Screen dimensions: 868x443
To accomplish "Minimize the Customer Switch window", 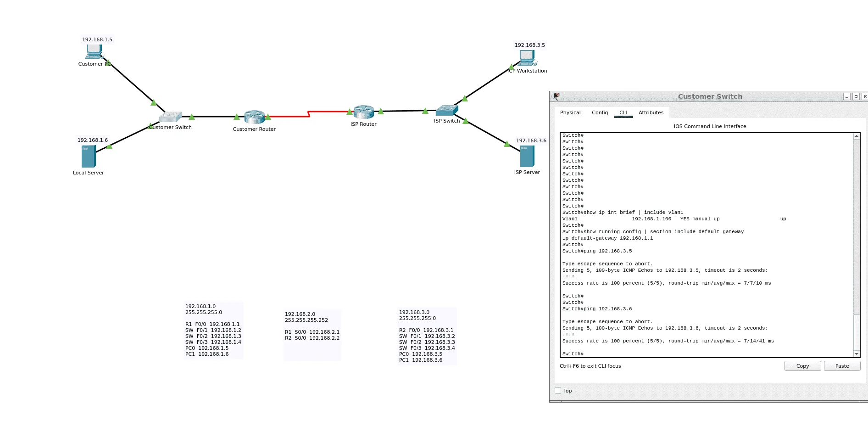I will pos(847,96).
